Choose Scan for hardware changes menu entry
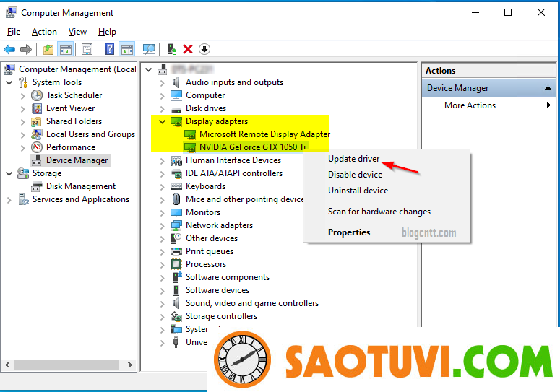Image resolution: width=560 pixels, height=392 pixels. coord(379,212)
